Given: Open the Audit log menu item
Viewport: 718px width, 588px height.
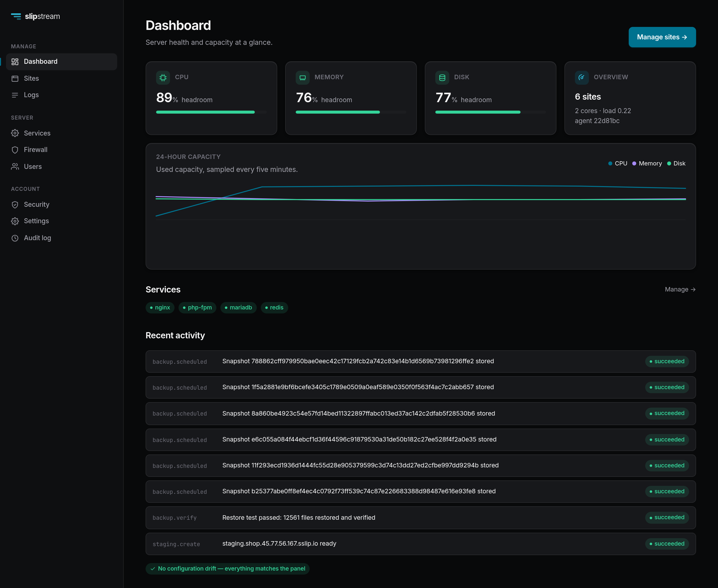Looking at the screenshot, I should click(62, 238).
